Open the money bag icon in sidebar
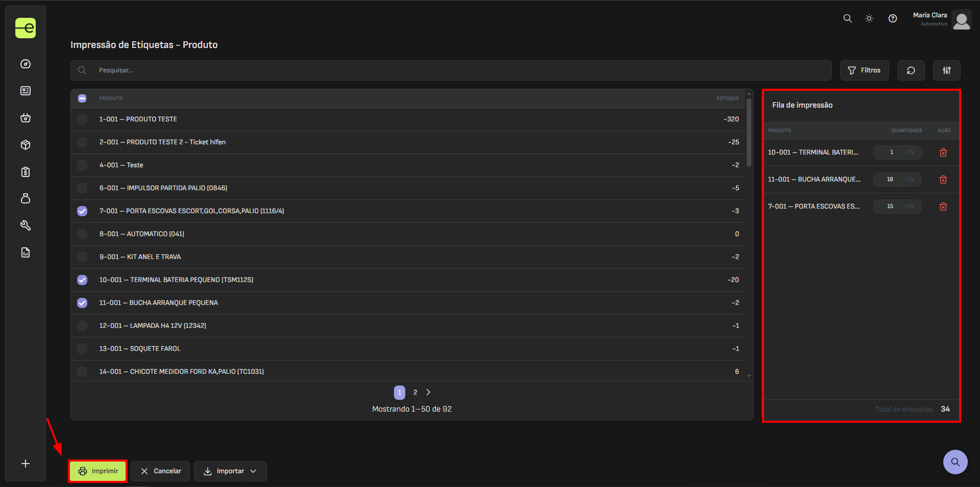 coord(26,198)
